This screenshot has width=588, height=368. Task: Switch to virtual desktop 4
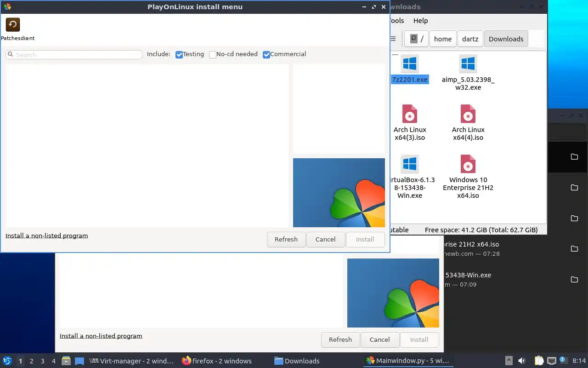[54, 361]
